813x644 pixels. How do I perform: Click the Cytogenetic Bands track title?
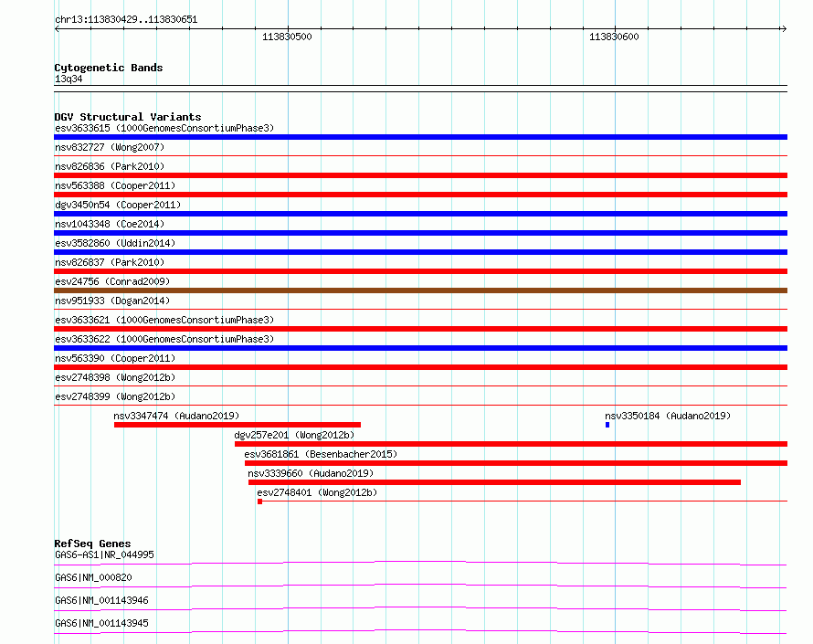[x=109, y=68]
